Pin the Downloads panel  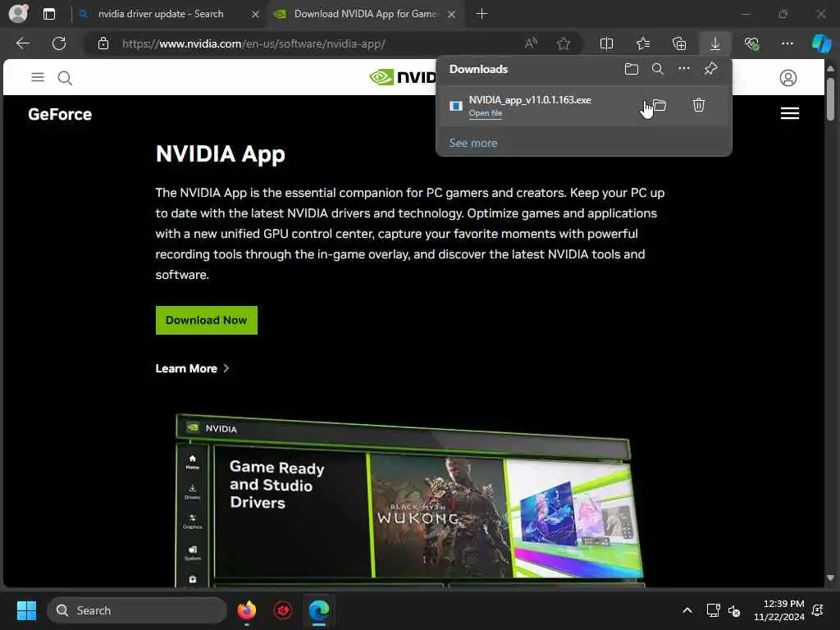(710, 69)
